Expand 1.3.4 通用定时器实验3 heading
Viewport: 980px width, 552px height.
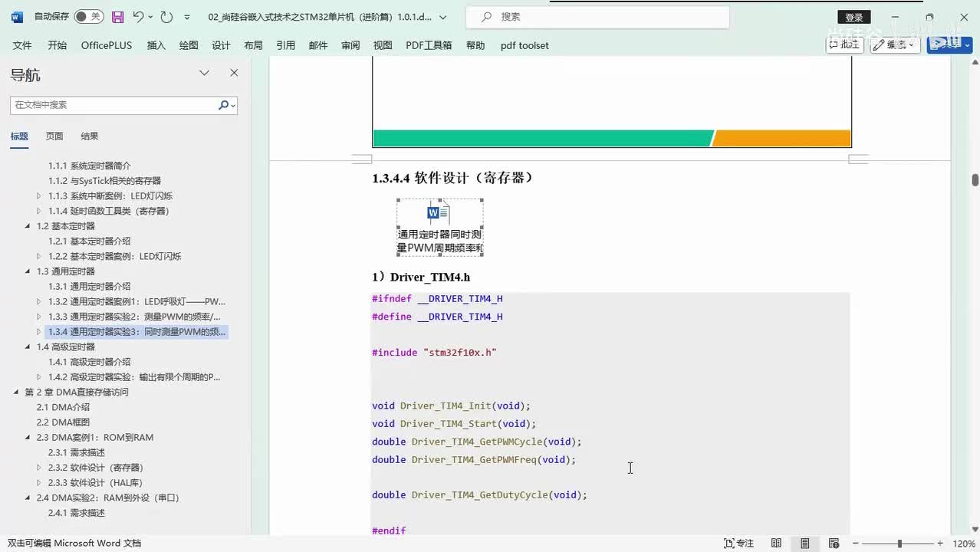pyautogui.click(x=39, y=332)
